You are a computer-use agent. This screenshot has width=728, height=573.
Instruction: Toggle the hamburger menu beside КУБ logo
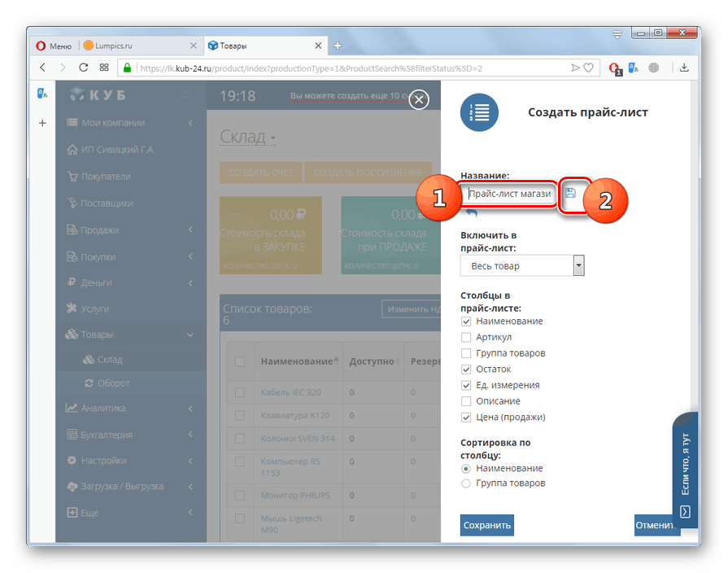(186, 95)
